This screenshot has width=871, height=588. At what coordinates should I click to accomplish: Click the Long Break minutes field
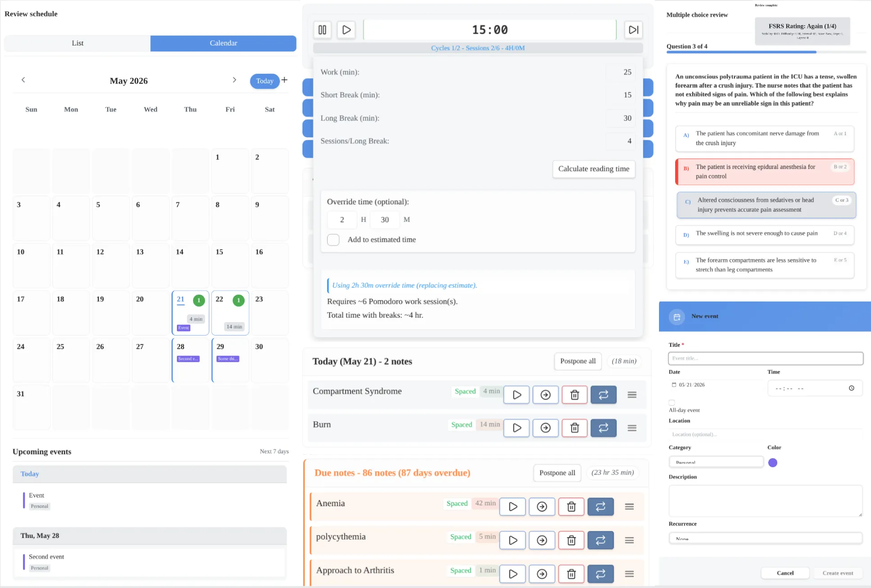point(620,118)
